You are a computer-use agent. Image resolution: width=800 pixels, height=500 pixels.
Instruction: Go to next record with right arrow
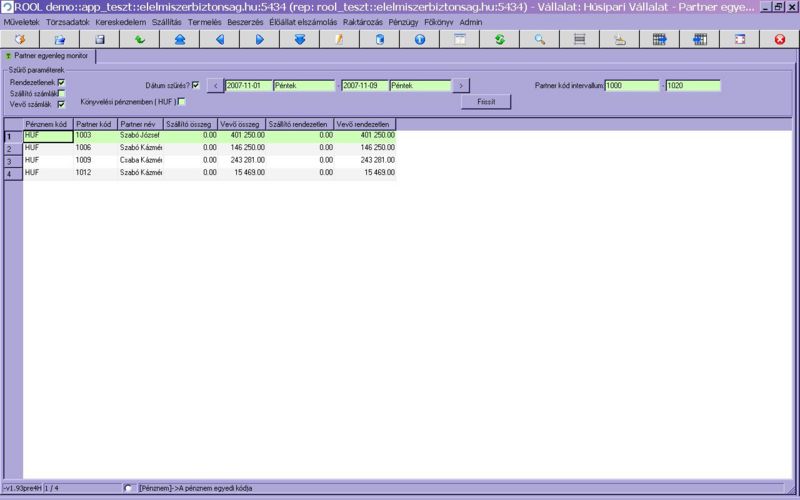point(259,39)
